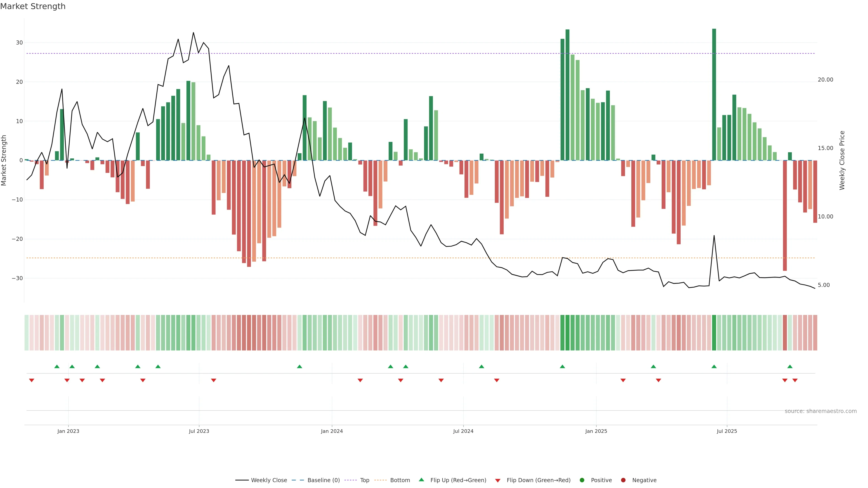Click the Weekly Close Price axis title
Viewport: 868px width, 488px height.
[842, 160]
